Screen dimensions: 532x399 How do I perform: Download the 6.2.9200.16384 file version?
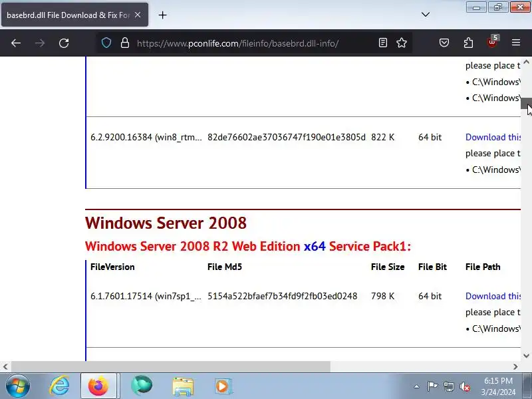click(x=493, y=137)
